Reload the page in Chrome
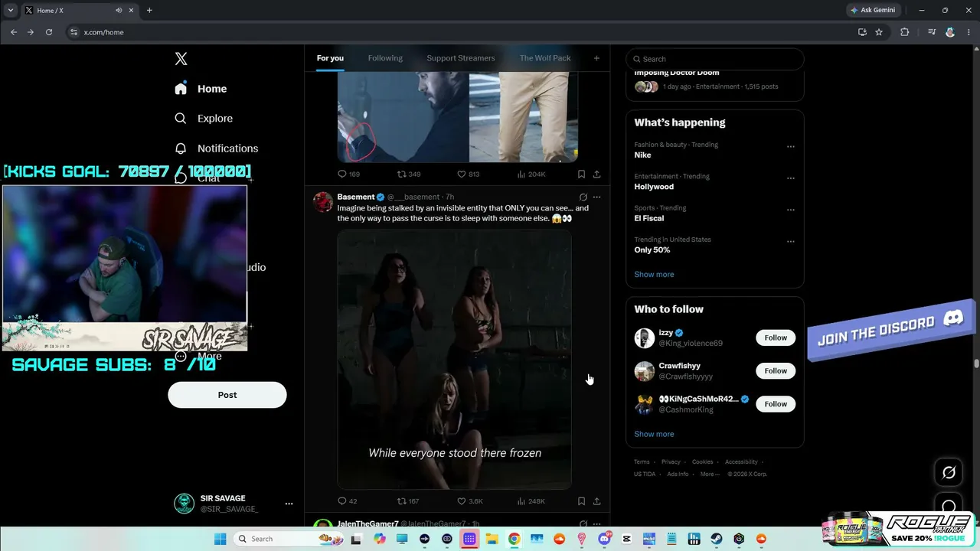The image size is (980, 551). pyautogui.click(x=49, y=32)
